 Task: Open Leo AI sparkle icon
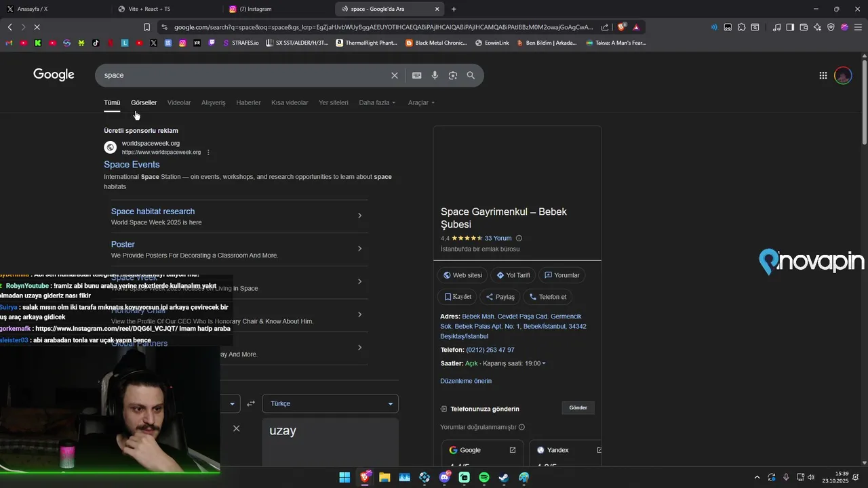click(x=817, y=27)
